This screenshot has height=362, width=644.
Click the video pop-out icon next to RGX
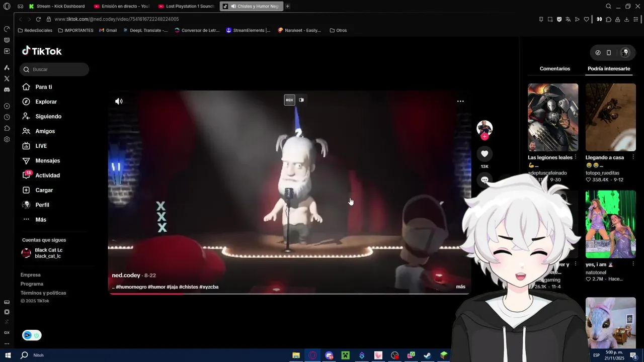click(301, 100)
